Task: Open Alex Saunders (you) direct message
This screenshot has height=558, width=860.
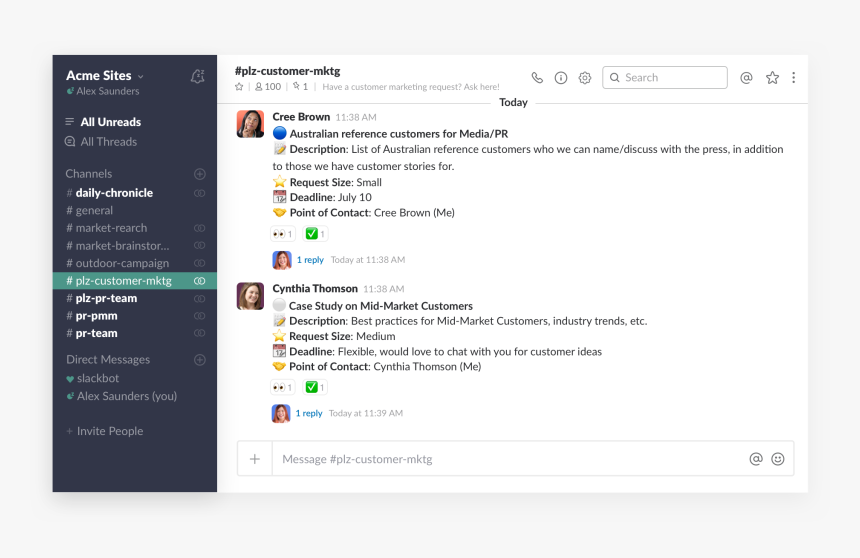Action: point(121,396)
